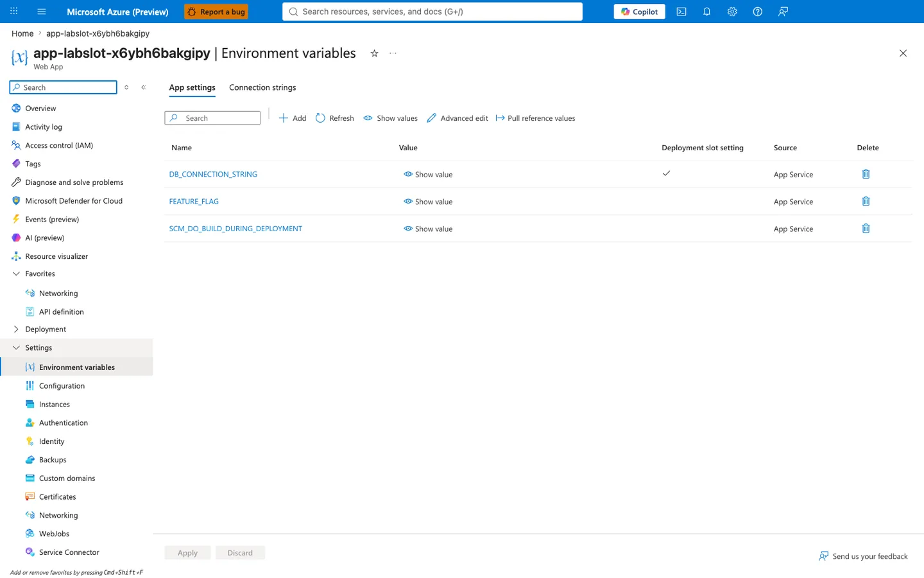The width and height of the screenshot is (924, 578).
Task: Collapse the left navigation menu
Action: click(x=144, y=87)
